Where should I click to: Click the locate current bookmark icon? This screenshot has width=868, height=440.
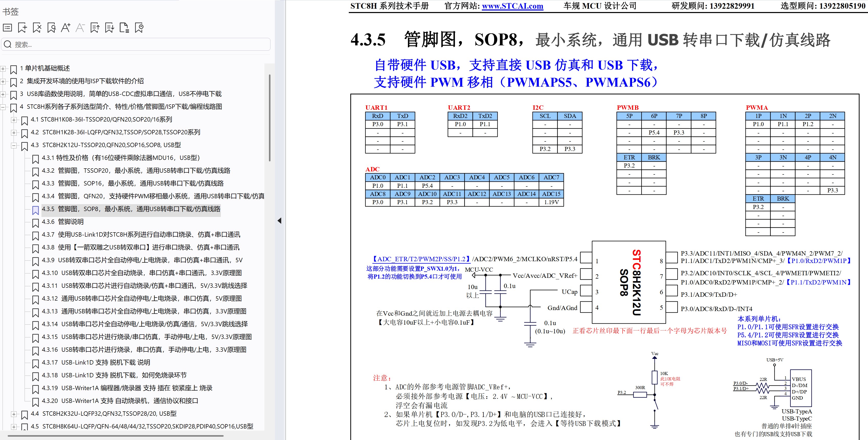click(x=139, y=28)
